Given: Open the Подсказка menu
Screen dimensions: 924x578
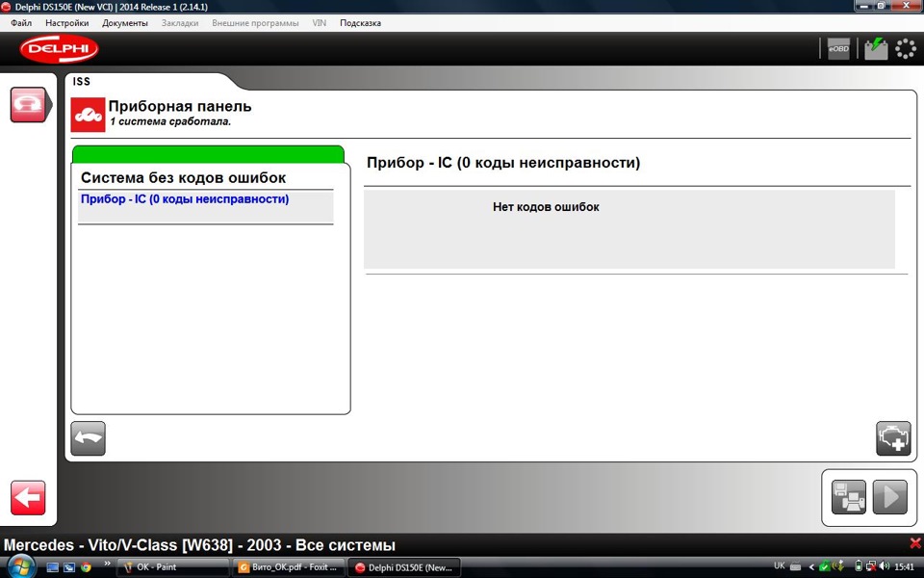Looking at the screenshot, I should click(360, 23).
